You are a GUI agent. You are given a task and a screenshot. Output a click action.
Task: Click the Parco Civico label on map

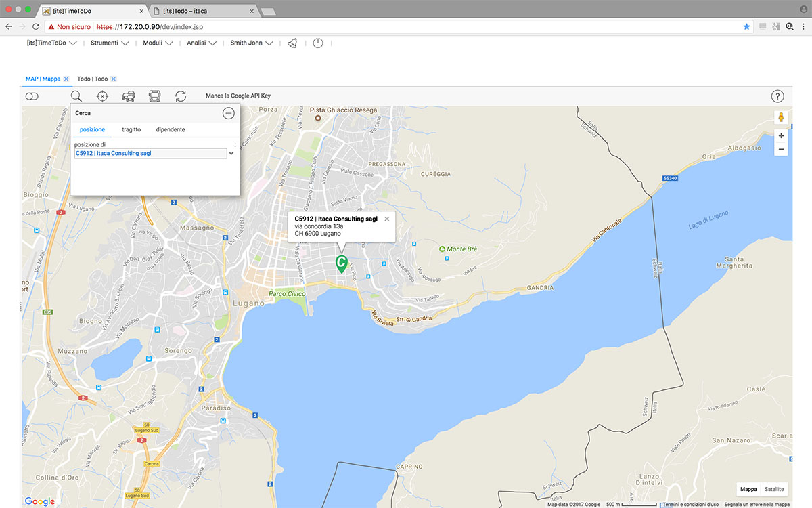tap(287, 294)
